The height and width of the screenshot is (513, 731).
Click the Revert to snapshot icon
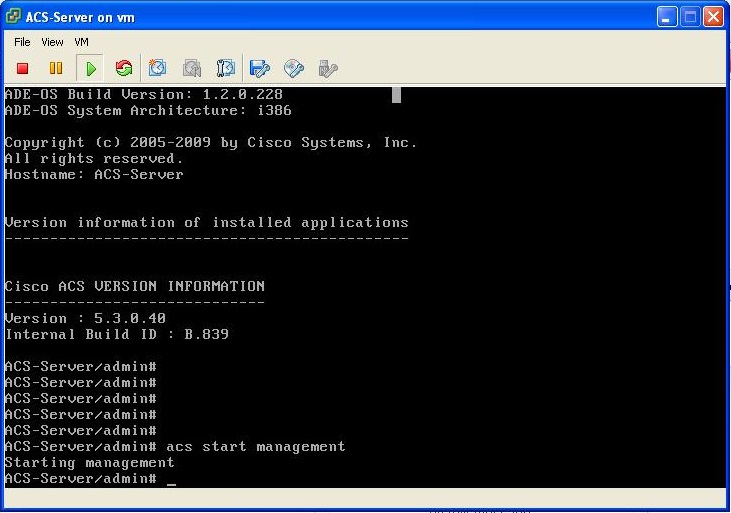click(192, 68)
